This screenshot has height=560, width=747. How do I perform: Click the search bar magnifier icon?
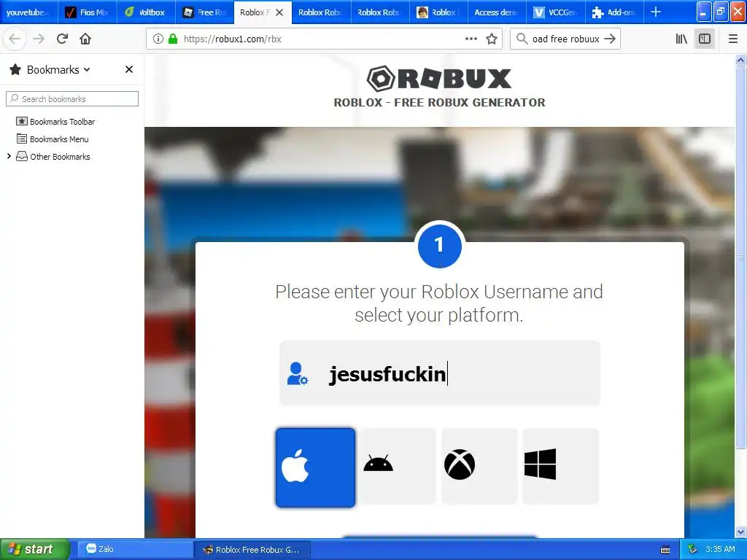[522, 39]
